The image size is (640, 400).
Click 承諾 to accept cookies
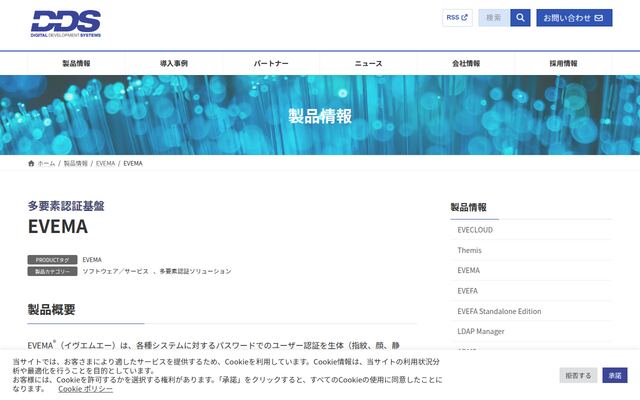615,375
